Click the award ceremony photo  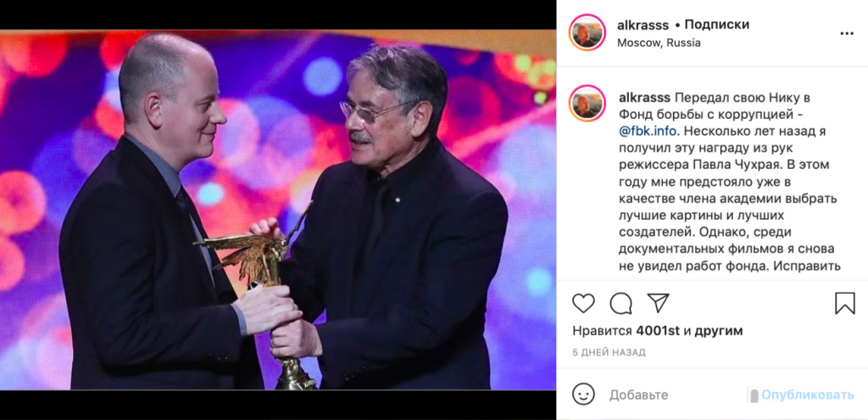click(278, 210)
